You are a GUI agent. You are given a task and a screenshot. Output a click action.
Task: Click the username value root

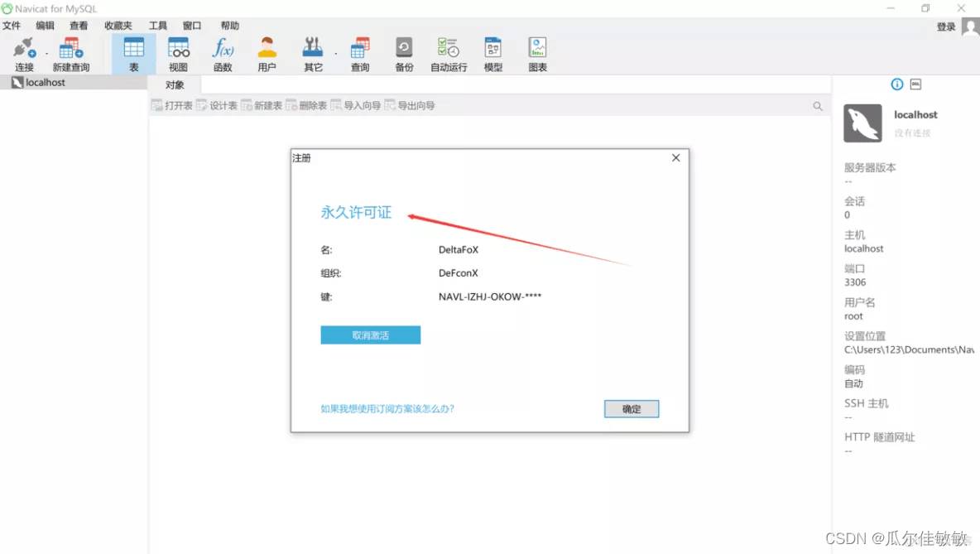tap(853, 316)
